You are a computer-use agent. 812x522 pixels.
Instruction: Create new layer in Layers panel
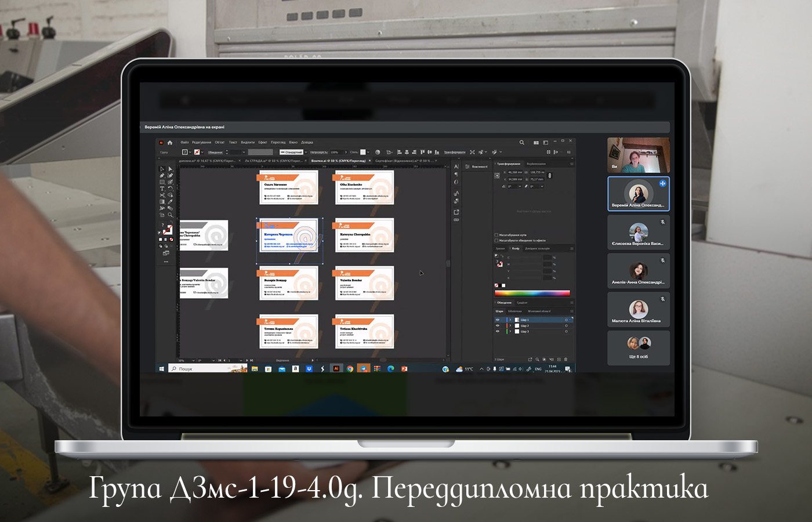(559, 360)
